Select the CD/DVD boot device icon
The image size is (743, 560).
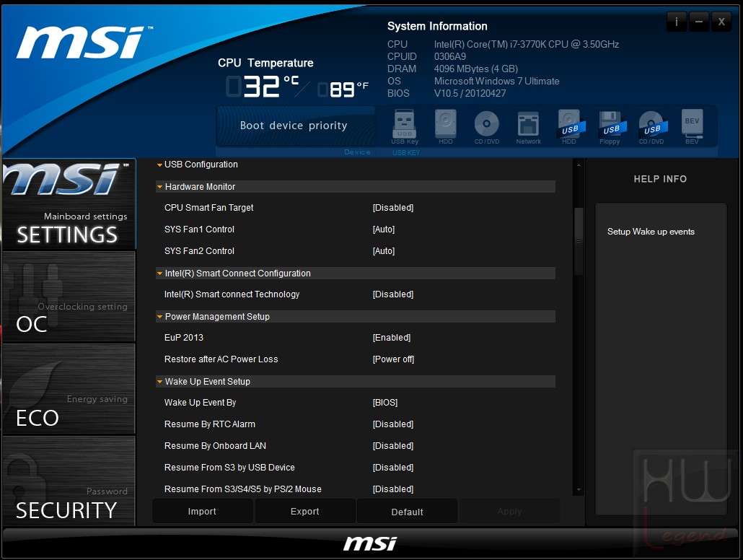(487, 126)
